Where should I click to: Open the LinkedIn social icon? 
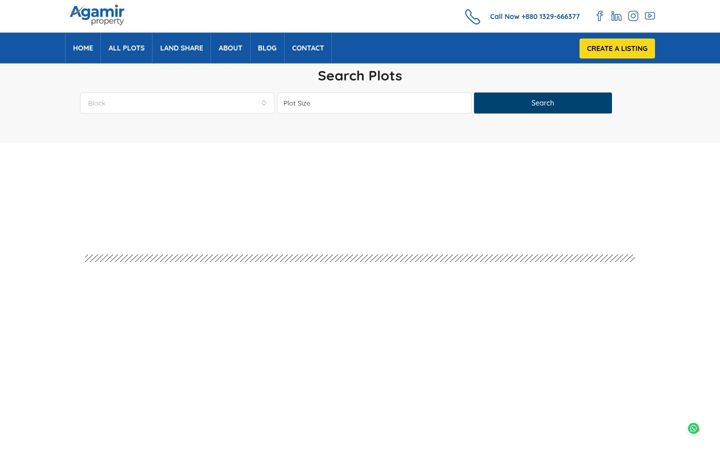coord(616,16)
